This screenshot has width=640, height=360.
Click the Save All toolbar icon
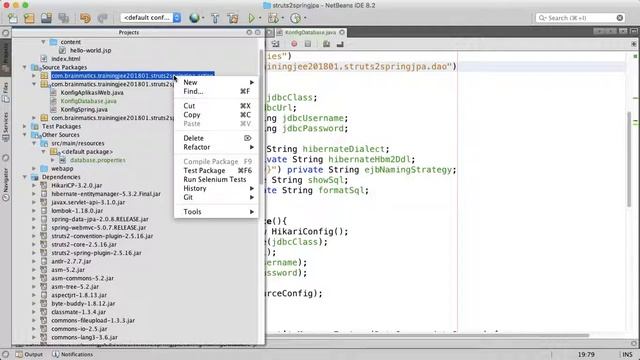click(x=63, y=18)
